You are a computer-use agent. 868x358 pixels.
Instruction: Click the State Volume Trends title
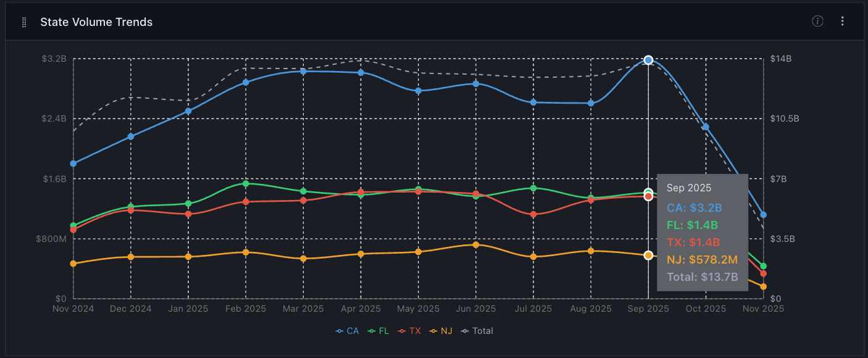[x=96, y=21]
